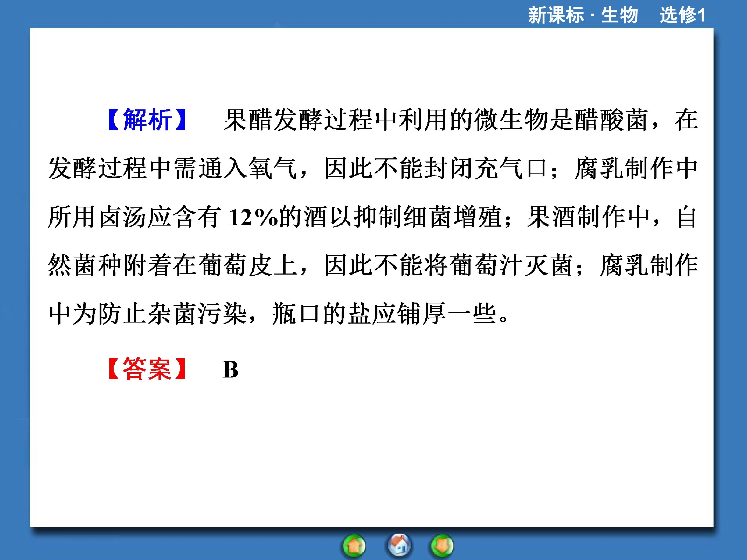Click the header text 新课标·生物
The image size is (747, 560).
click(x=583, y=15)
